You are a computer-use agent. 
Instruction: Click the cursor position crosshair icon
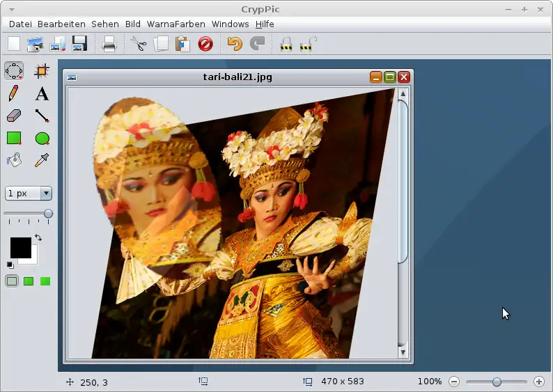(70, 382)
